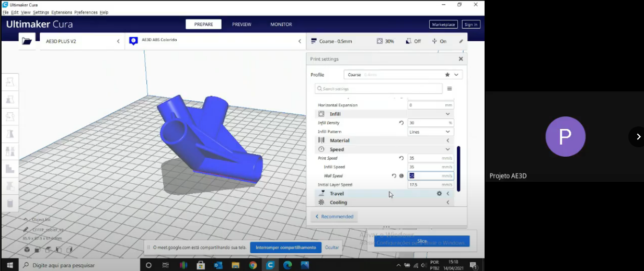This screenshot has height=271, width=644.
Task: Open the Extensions menu
Action: point(62,12)
